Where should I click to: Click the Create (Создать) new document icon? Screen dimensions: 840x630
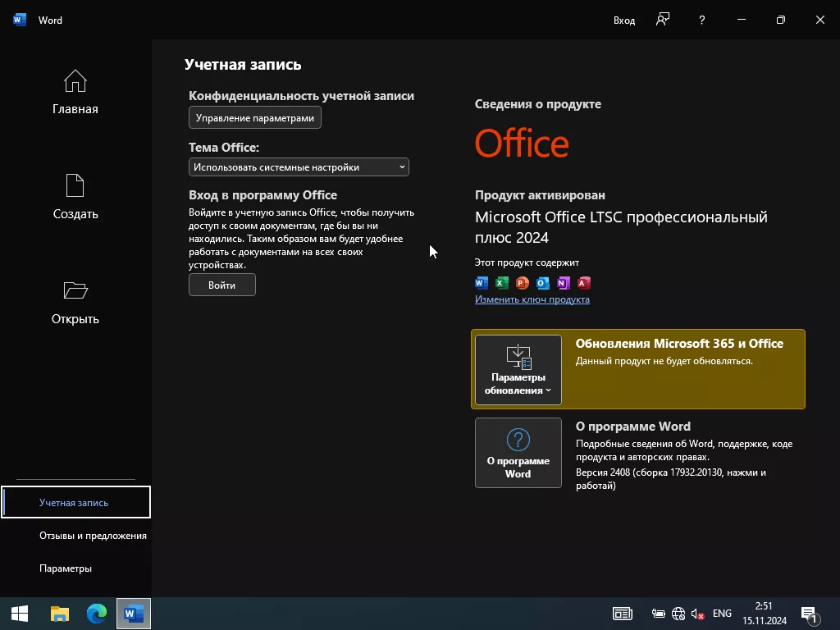click(75, 186)
